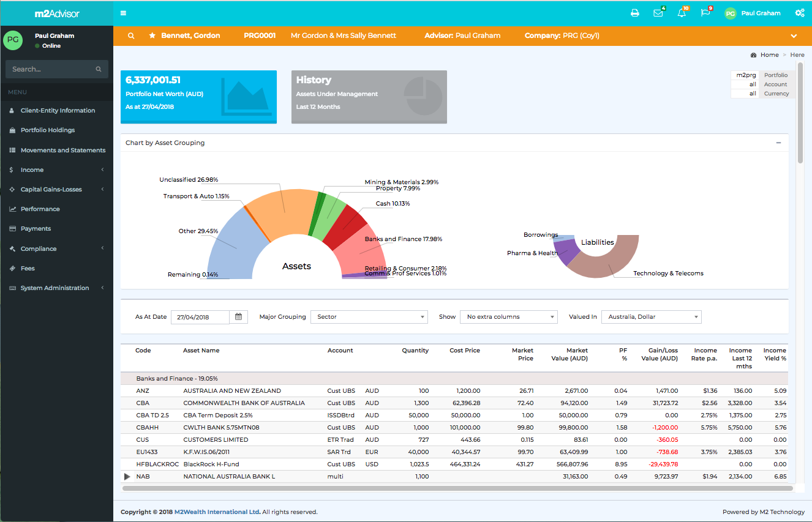
Task: Click the printer icon in header
Action: tap(635, 13)
